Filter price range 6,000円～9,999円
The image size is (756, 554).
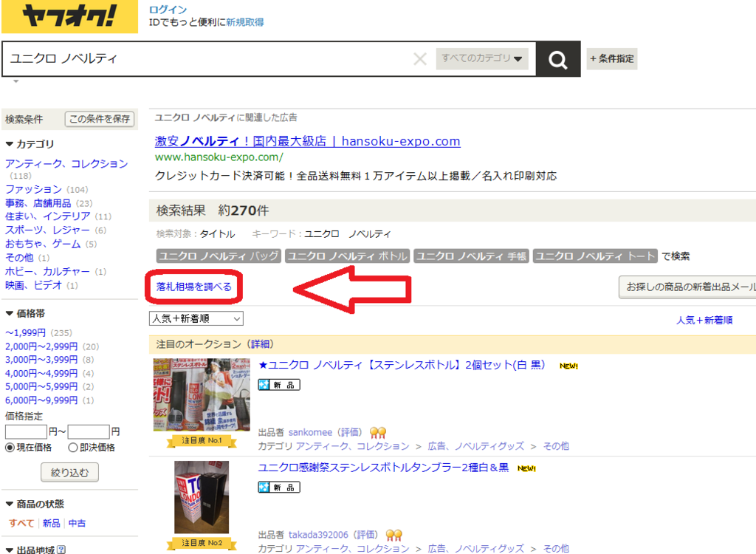[x=41, y=400]
